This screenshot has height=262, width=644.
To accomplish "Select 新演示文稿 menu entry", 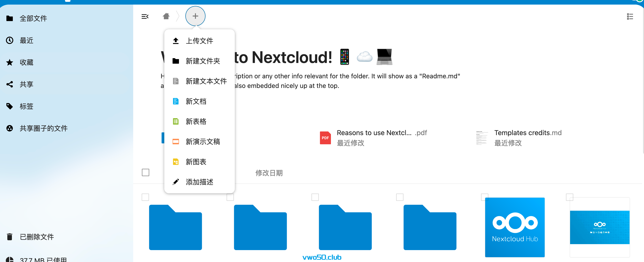I will click(x=203, y=142).
